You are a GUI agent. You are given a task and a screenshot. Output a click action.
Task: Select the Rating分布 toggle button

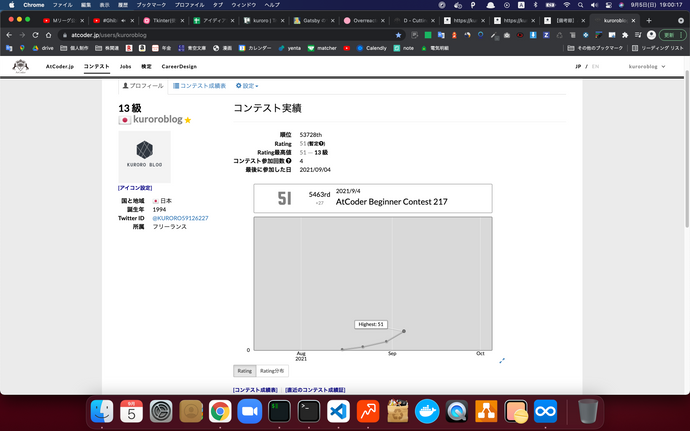click(x=272, y=371)
